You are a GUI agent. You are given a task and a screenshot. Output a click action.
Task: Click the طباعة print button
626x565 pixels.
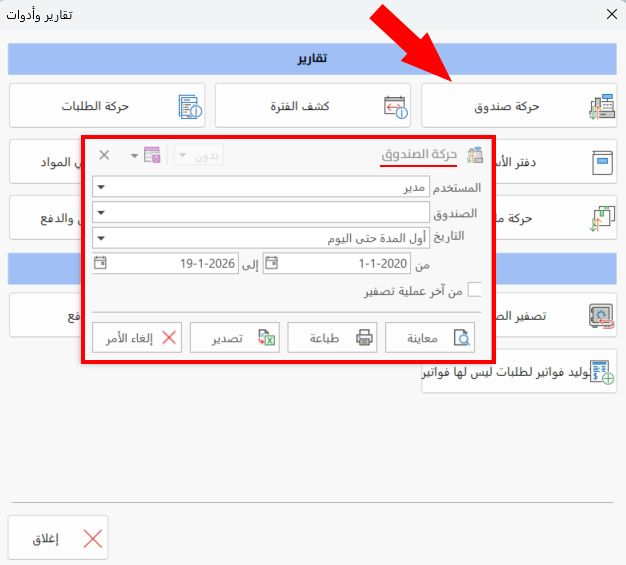332,338
